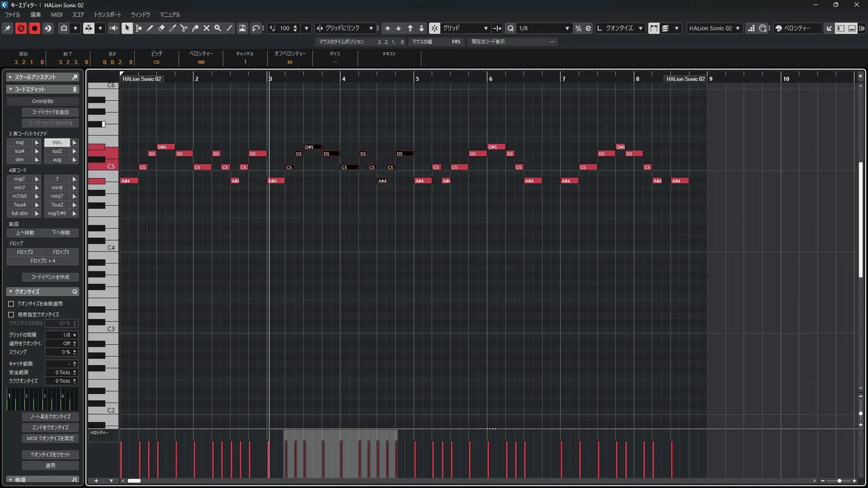The height and width of the screenshot is (488, 868).
Task: Select the Split scissors tool
Action: coord(184,28)
